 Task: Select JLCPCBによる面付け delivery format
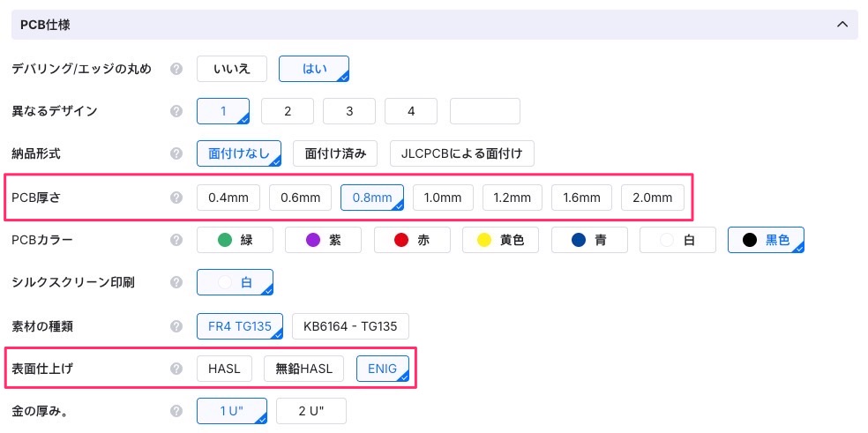pos(462,153)
